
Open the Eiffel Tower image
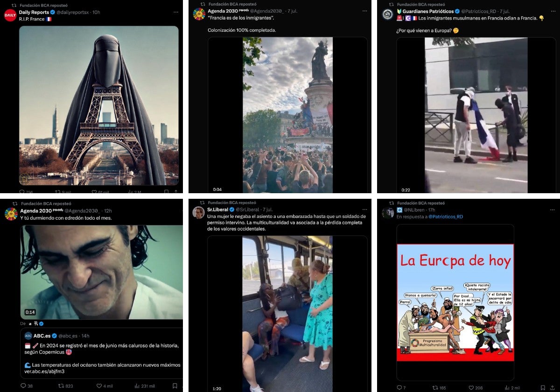tap(98, 106)
